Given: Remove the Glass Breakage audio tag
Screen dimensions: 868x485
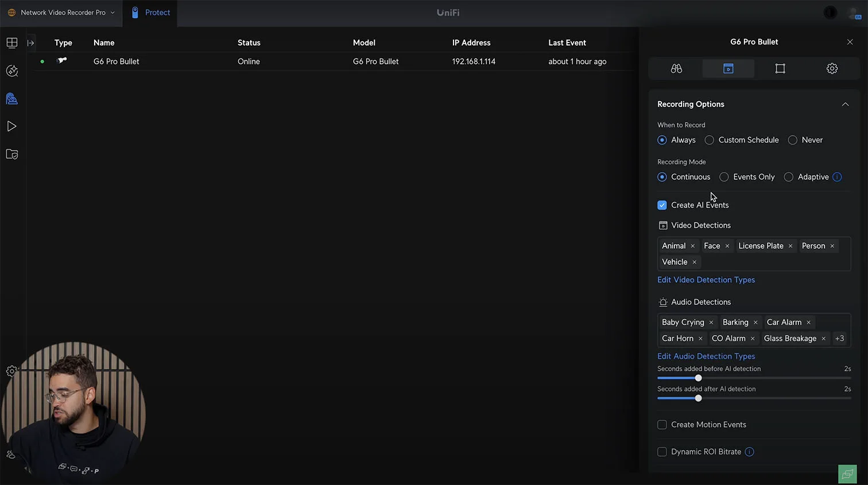Looking at the screenshot, I should 824,338.
